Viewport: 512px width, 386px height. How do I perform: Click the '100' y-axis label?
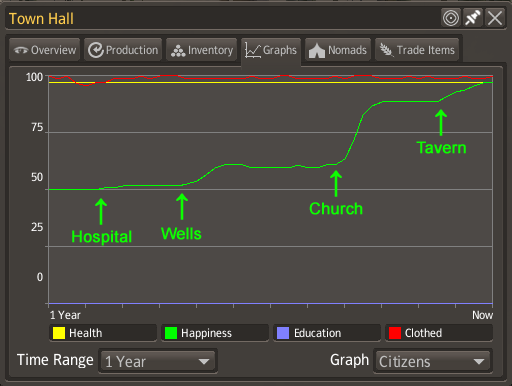[34, 77]
